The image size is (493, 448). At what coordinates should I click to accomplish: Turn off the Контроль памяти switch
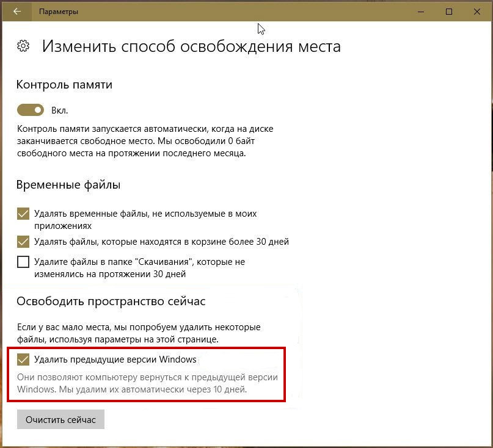[x=31, y=110]
